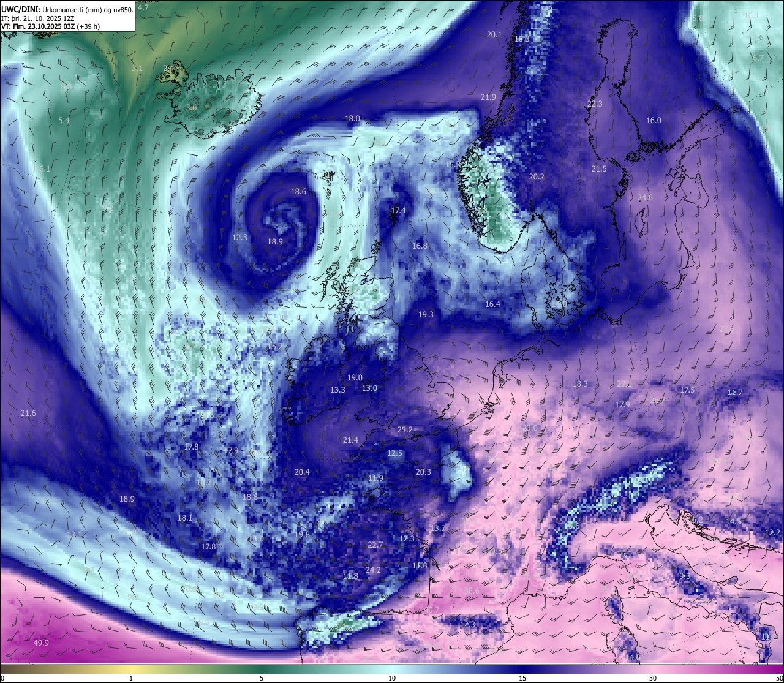The width and height of the screenshot is (784, 683).
Task: Click the 49.9 value on the map
Action: (41, 643)
